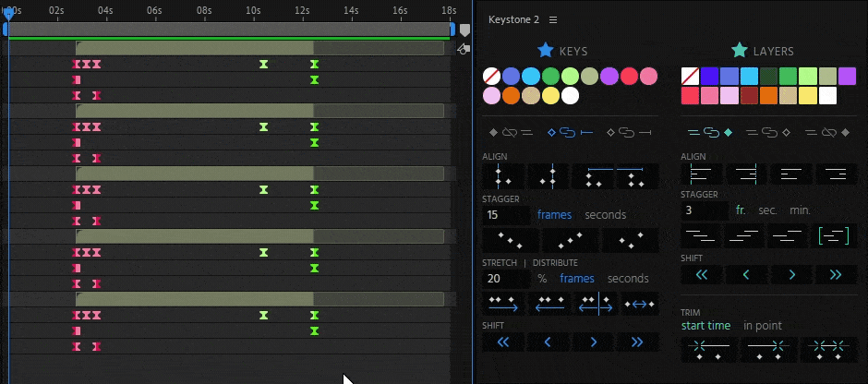This screenshot has width=868, height=384.
Task: Toggle stagger within brackets option
Action: tap(834, 235)
